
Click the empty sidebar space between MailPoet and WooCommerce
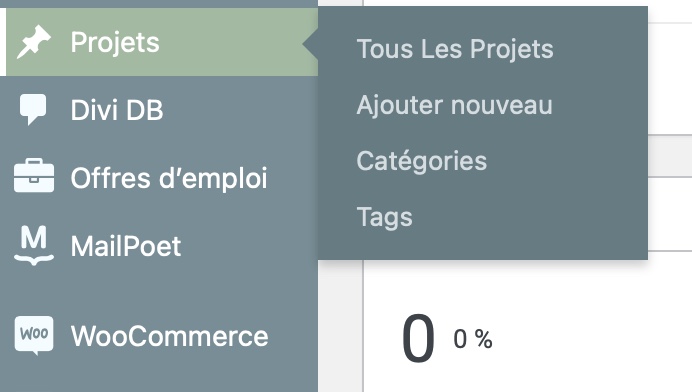[159, 290]
